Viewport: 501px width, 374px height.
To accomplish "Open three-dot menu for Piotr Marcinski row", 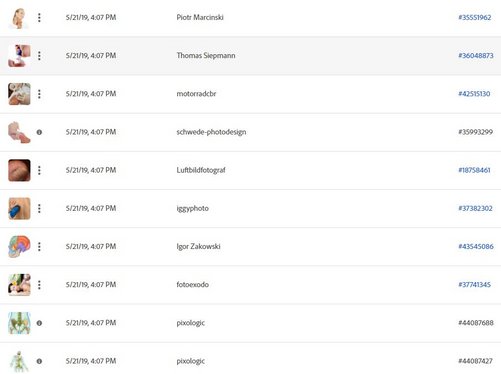I will 39,17.
